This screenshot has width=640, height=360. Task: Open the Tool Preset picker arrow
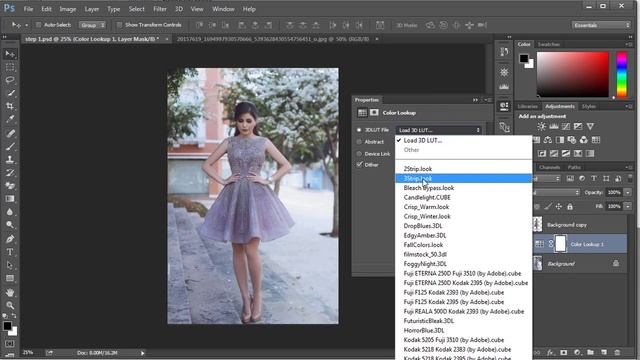(x=27, y=25)
